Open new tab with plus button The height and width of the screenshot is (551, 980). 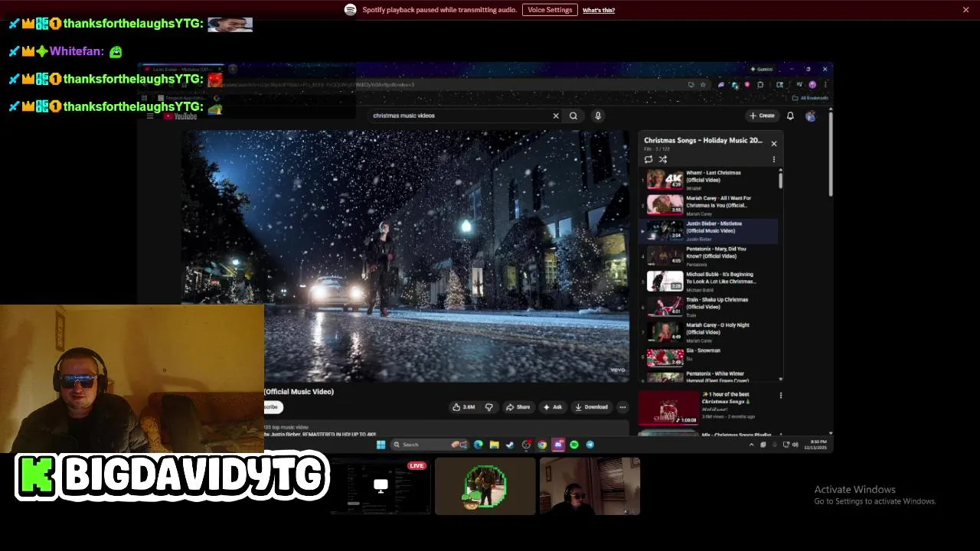pyautogui.click(x=234, y=70)
